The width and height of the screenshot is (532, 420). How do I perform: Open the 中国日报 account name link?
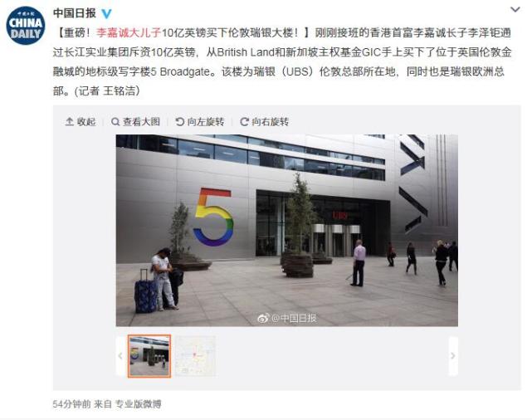pos(75,13)
